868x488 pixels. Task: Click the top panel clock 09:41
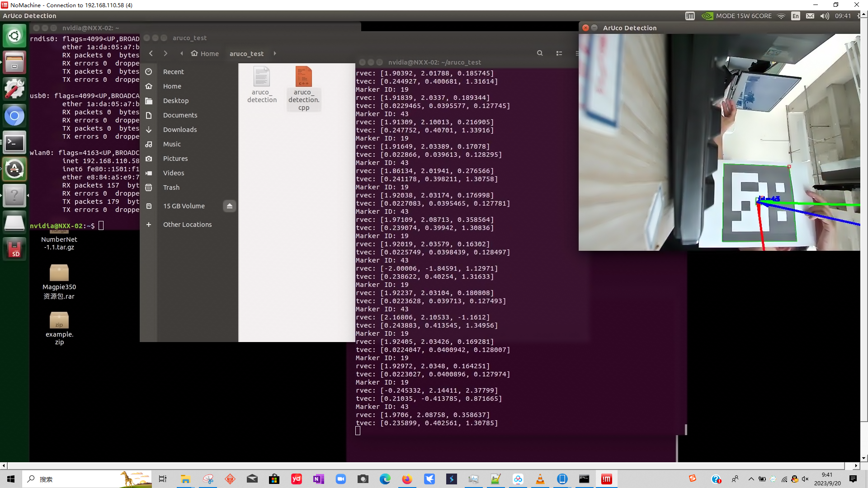pos(843,16)
